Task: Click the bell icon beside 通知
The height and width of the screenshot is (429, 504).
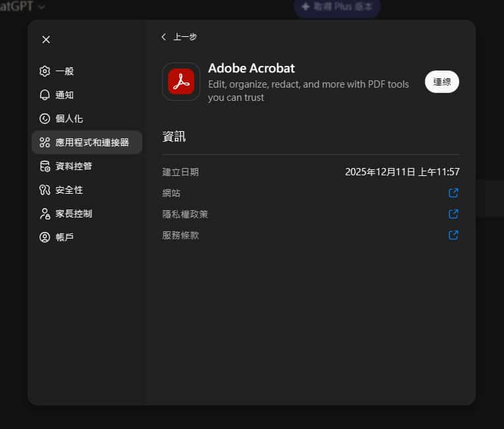Action: click(45, 95)
